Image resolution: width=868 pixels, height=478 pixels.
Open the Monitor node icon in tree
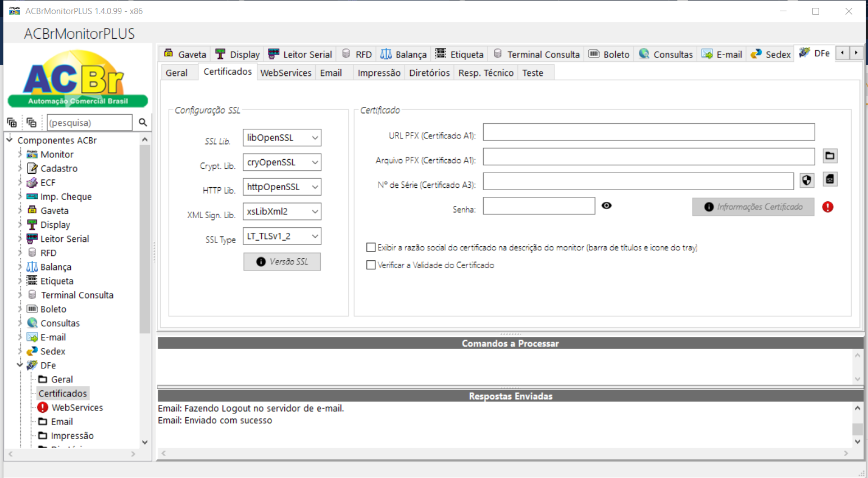32,154
